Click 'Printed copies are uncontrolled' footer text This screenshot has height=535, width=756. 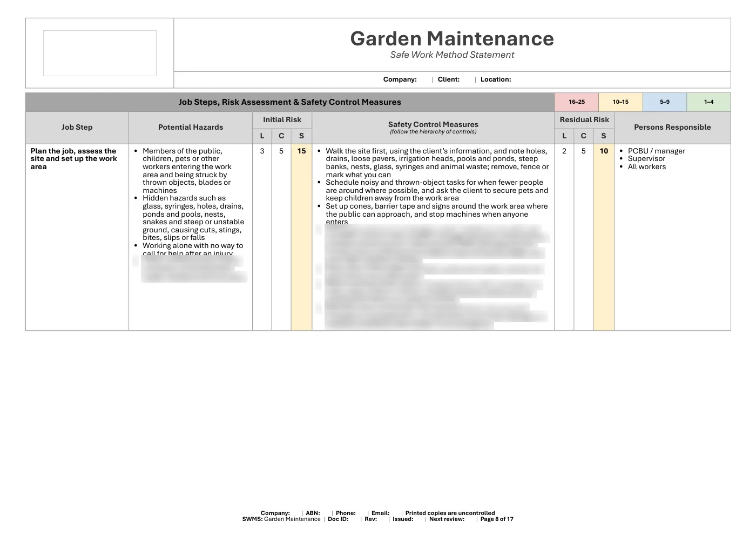coord(450,513)
